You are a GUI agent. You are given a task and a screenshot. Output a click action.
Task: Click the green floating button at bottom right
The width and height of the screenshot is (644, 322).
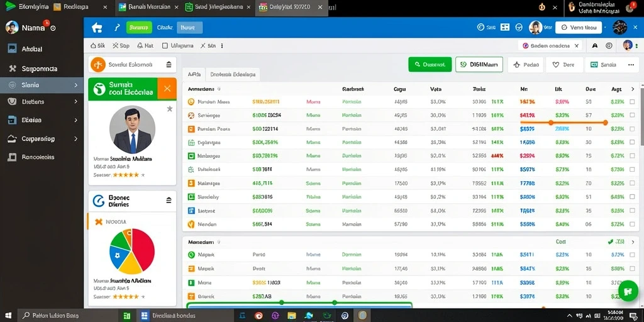coord(628,291)
